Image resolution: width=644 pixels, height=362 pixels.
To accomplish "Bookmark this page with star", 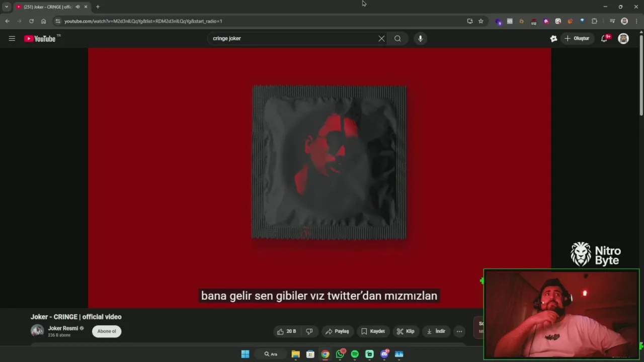I will click(x=481, y=21).
